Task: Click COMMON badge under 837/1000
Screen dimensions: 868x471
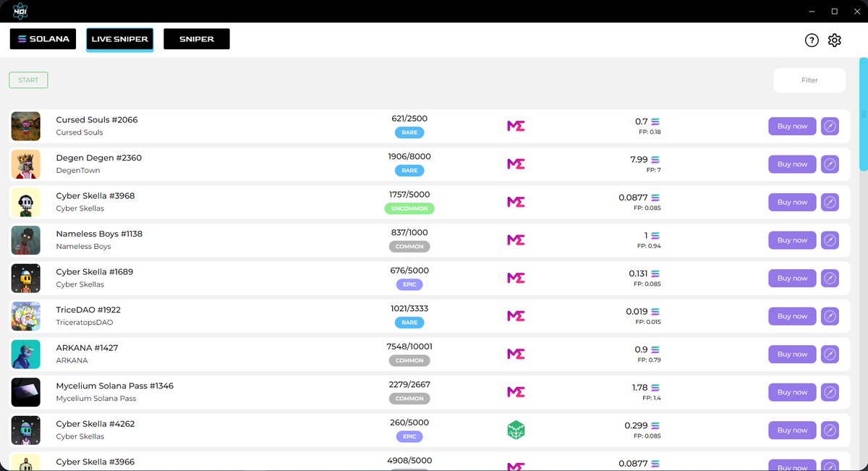Action: 409,247
